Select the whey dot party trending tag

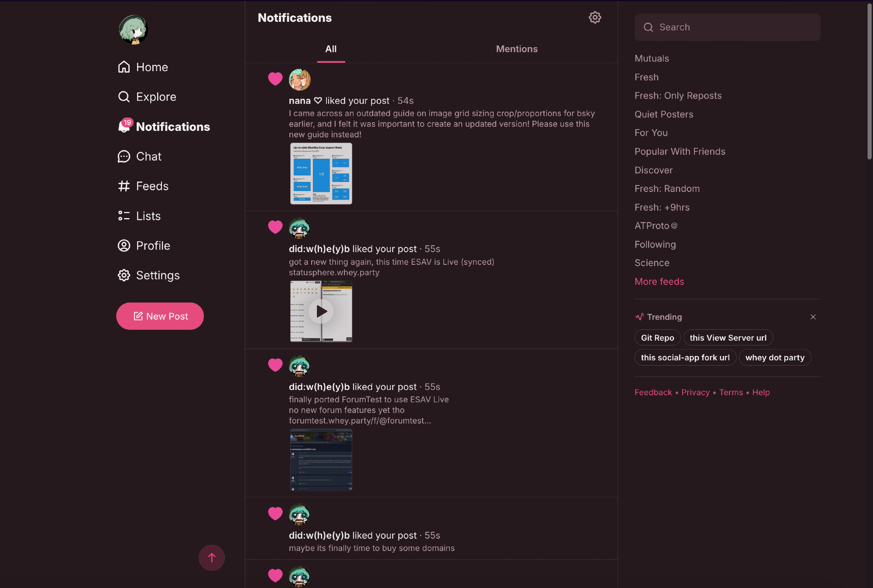pyautogui.click(x=775, y=357)
